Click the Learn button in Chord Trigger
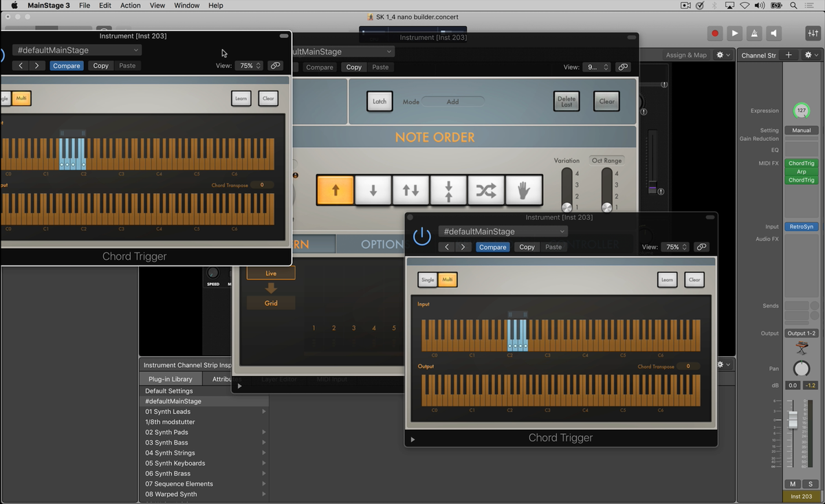 tap(667, 280)
